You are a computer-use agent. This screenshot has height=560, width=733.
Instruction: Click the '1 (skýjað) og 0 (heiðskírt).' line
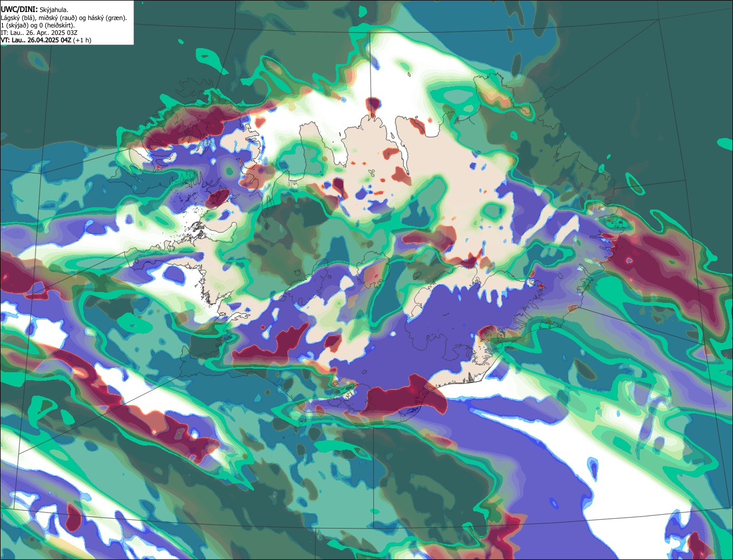[x=38, y=25]
